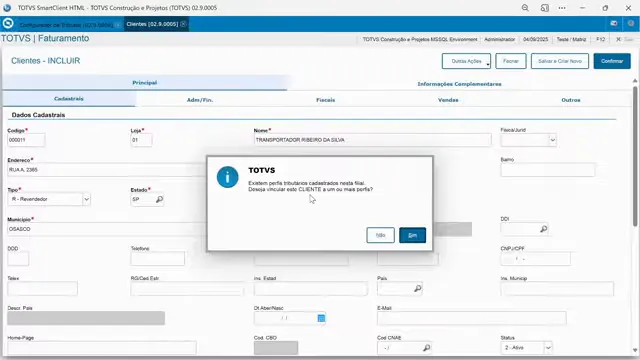The width and height of the screenshot is (640, 360).
Task: Click the zoom magnifier in the title bar
Action: pyautogui.click(x=525, y=8)
